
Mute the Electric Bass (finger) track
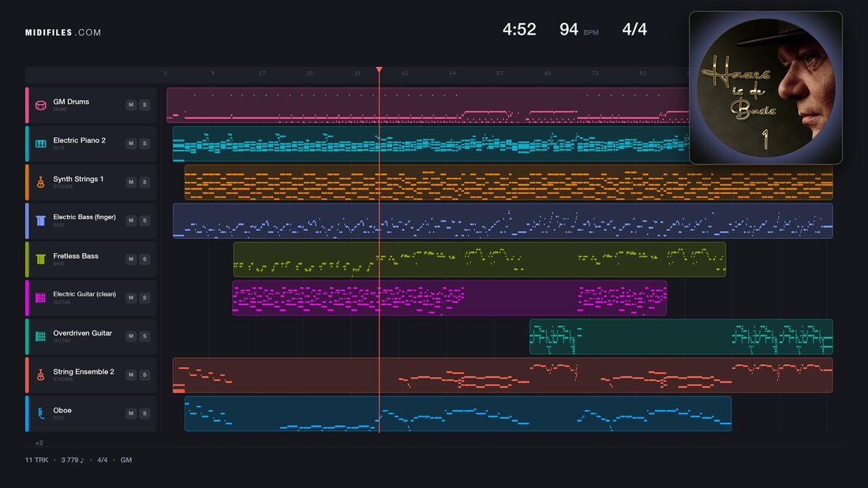(131, 220)
